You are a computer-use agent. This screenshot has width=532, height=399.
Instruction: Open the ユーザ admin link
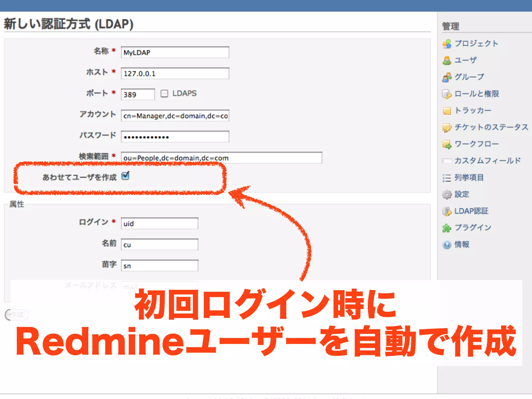tap(465, 60)
